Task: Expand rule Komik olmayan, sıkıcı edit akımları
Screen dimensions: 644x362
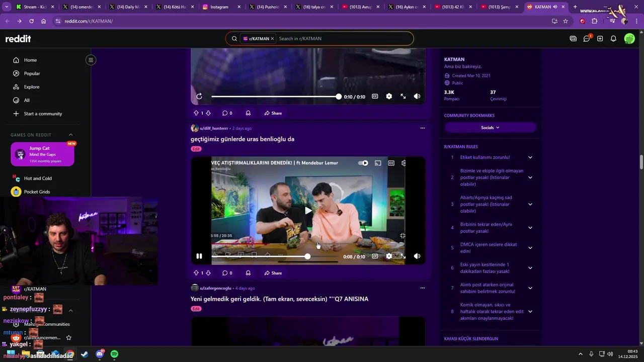Action: (x=530, y=312)
